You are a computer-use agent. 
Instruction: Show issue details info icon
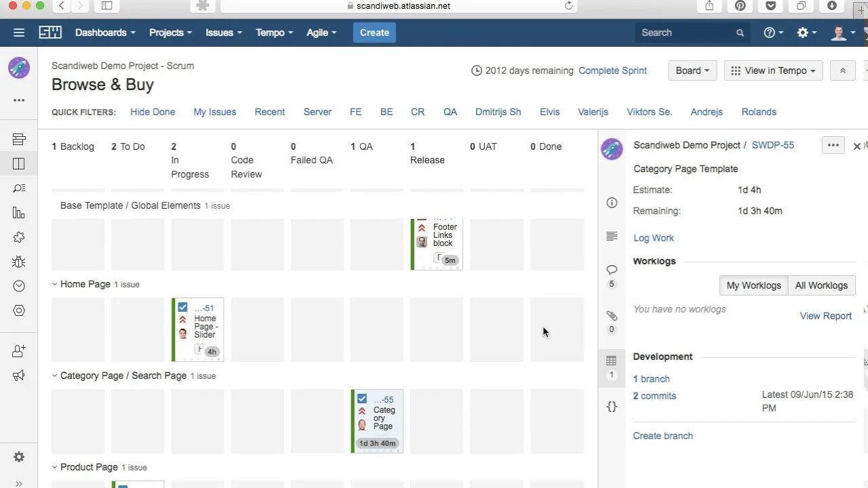[612, 203]
